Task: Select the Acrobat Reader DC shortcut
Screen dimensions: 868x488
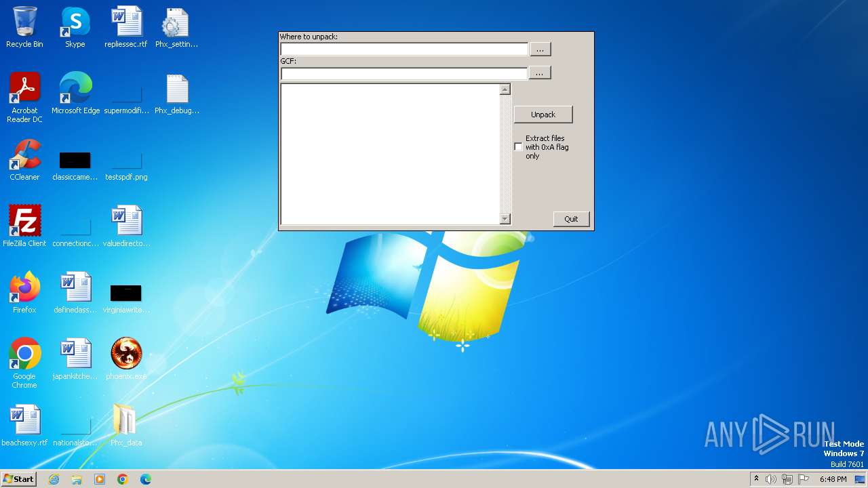Action: [24, 98]
